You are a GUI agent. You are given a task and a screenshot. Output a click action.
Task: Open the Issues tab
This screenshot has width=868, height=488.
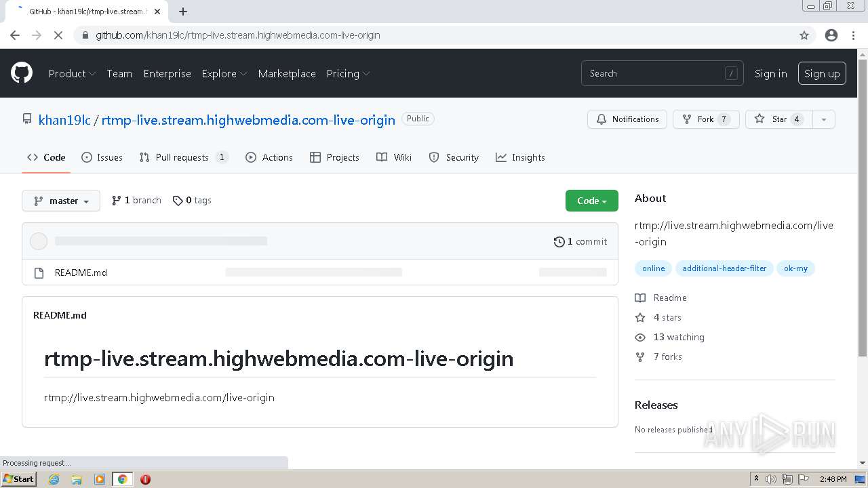click(102, 157)
